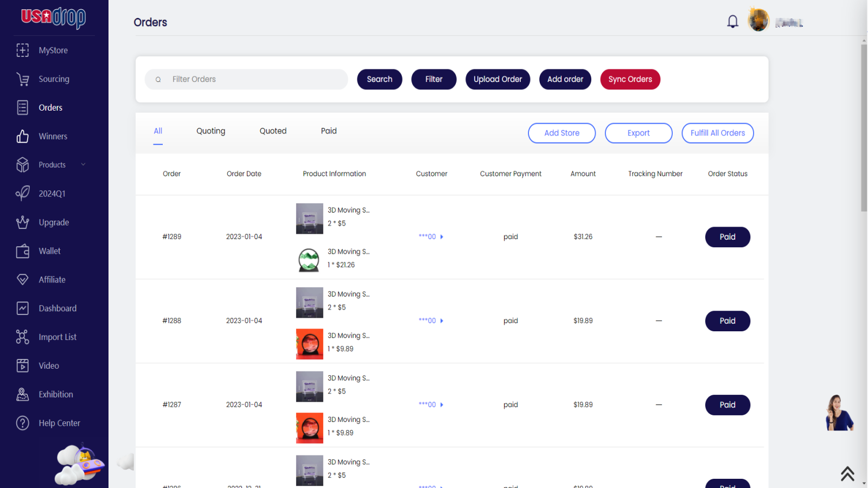
Task: Open Sourcing via the cart icon
Action: click(22, 79)
